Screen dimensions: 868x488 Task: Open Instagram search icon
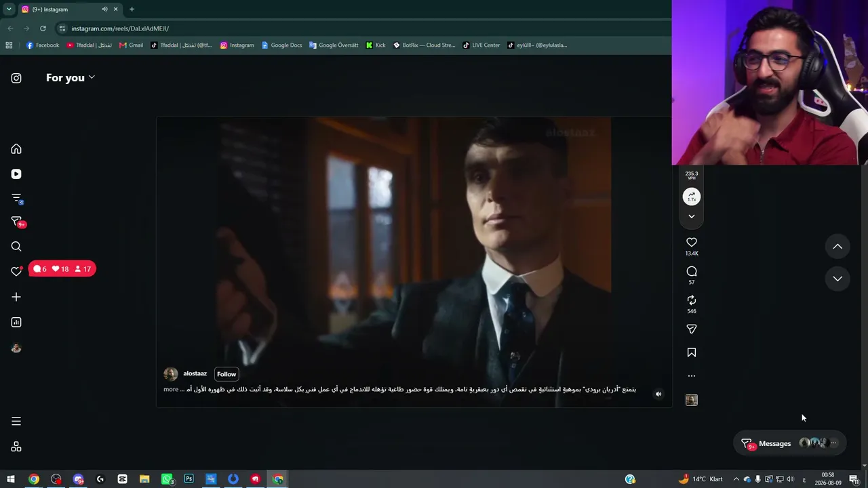pos(16,247)
